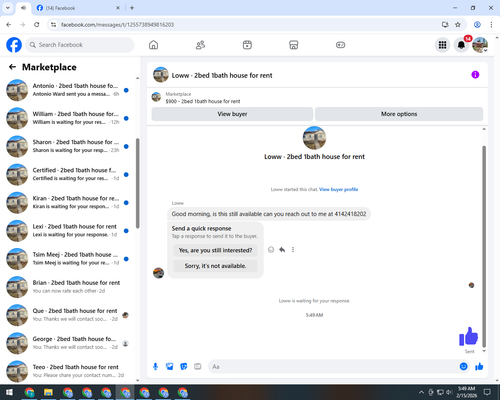Click the chat area scrollbar
The height and width of the screenshot is (400, 500).
click(484, 247)
